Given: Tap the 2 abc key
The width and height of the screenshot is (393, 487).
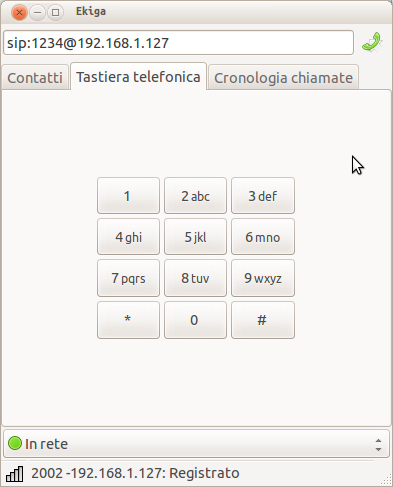Looking at the screenshot, I should click(x=195, y=196).
